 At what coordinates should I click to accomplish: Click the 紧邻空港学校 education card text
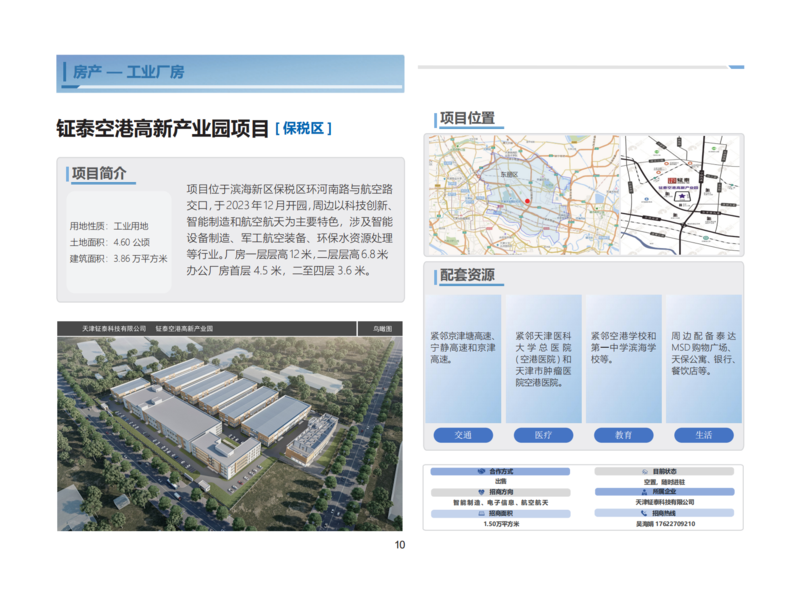(x=623, y=348)
